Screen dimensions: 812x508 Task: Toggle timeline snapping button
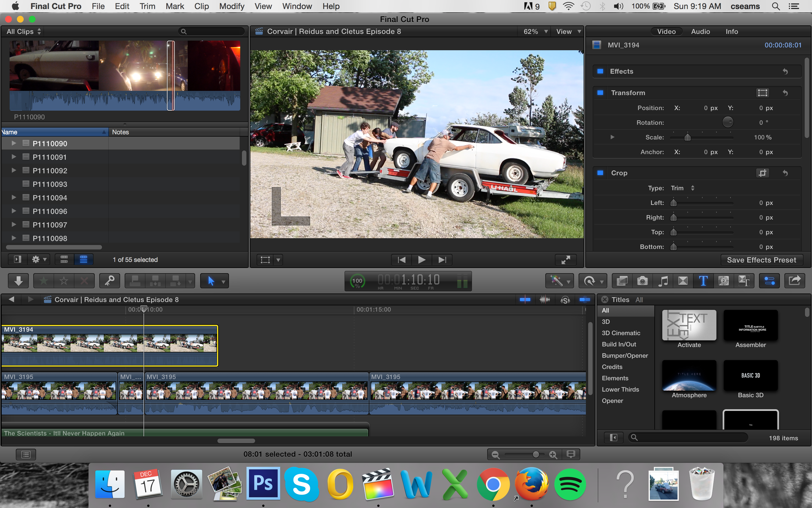point(585,299)
